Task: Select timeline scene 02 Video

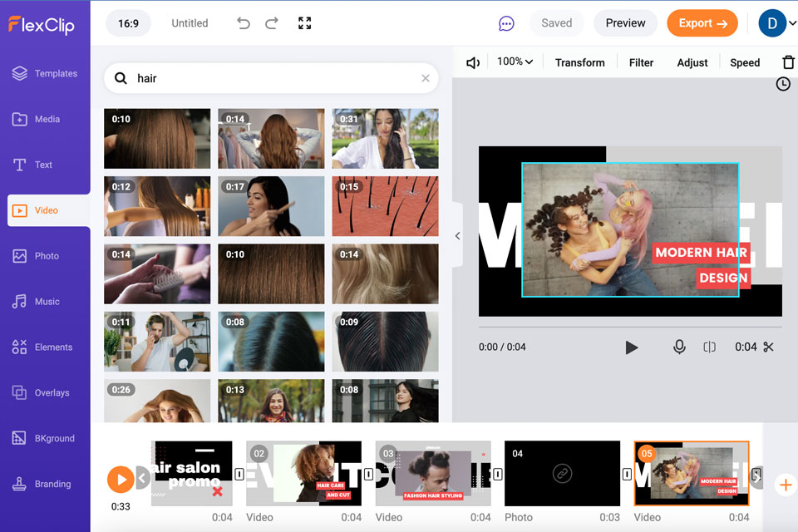Action: 304,474
